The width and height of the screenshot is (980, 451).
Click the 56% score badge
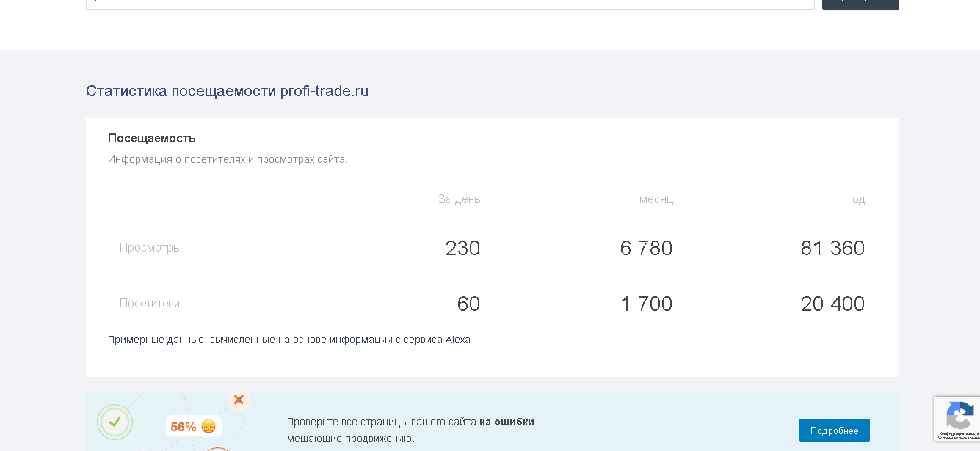coord(184,427)
